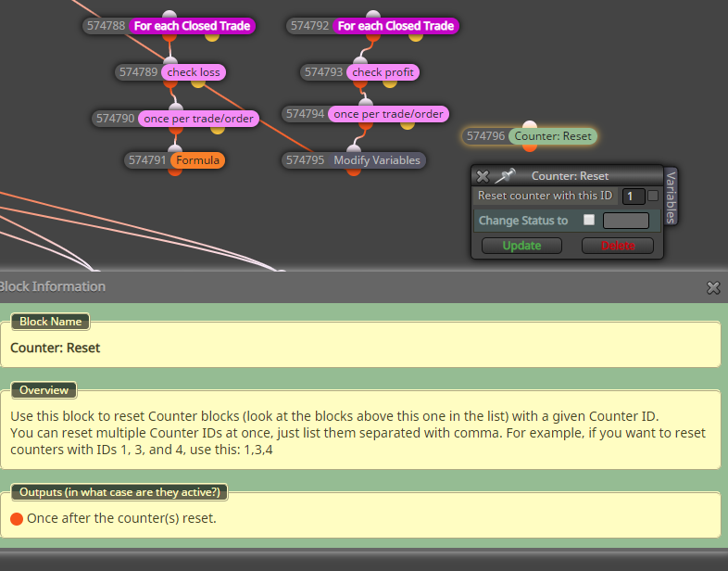Close the Counter: Reset properties popup
The width and height of the screenshot is (728, 571).
(483, 176)
